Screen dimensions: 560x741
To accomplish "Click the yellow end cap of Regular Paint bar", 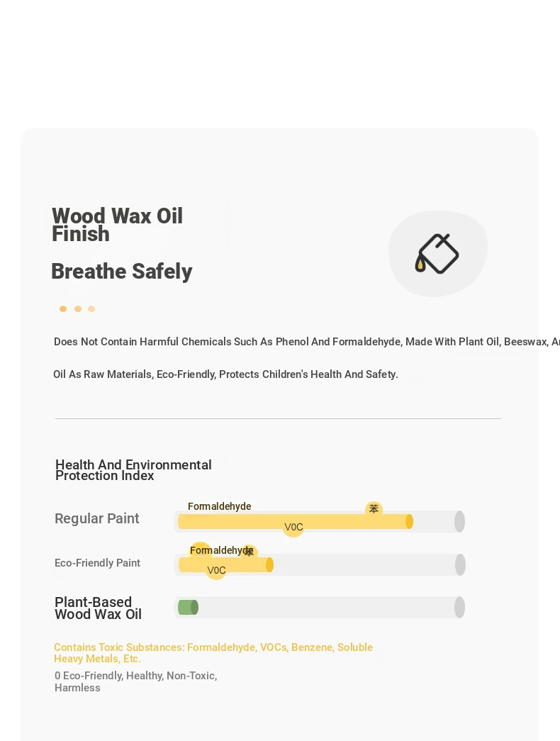I will click(409, 522).
